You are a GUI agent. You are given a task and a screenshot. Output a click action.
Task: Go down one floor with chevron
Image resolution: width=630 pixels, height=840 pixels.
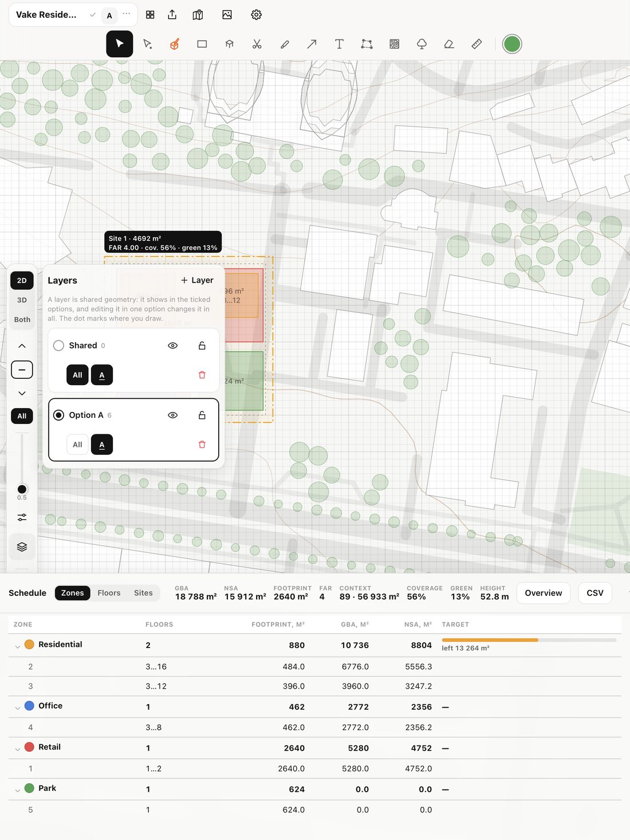point(22,394)
